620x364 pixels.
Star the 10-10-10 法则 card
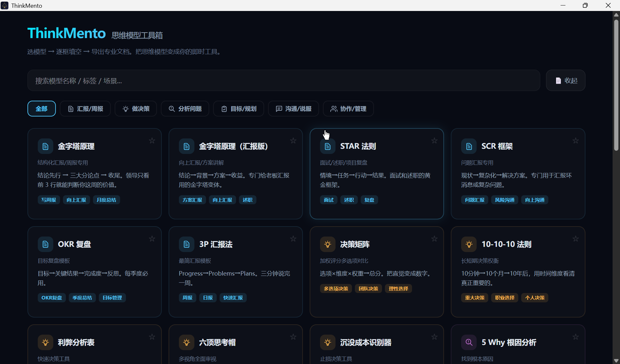tap(575, 239)
